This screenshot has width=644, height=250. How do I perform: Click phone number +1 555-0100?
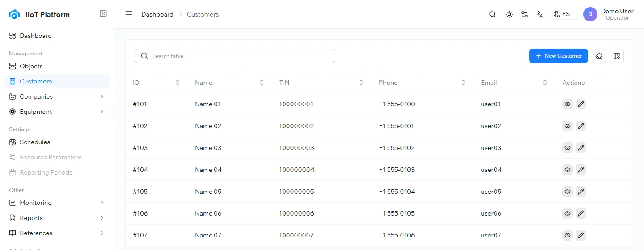pyautogui.click(x=397, y=104)
